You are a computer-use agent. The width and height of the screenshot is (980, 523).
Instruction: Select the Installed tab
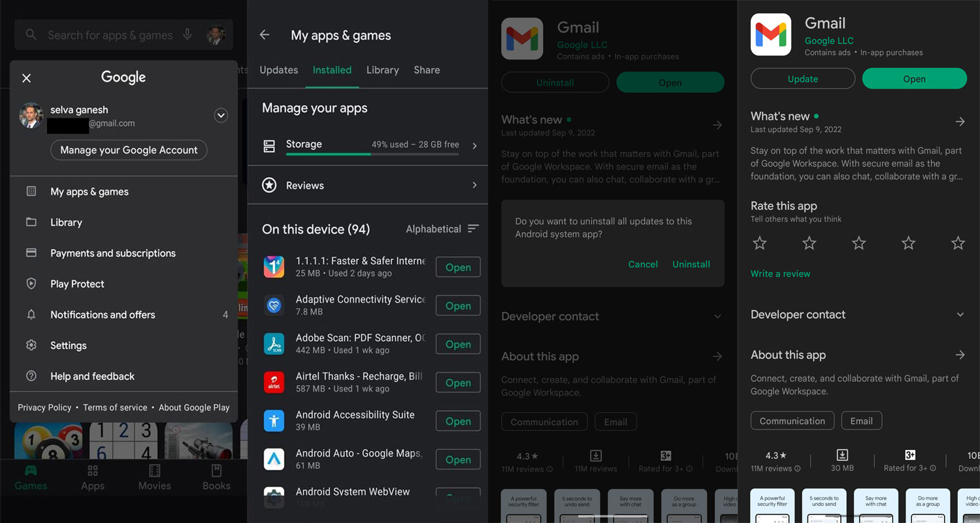click(332, 70)
